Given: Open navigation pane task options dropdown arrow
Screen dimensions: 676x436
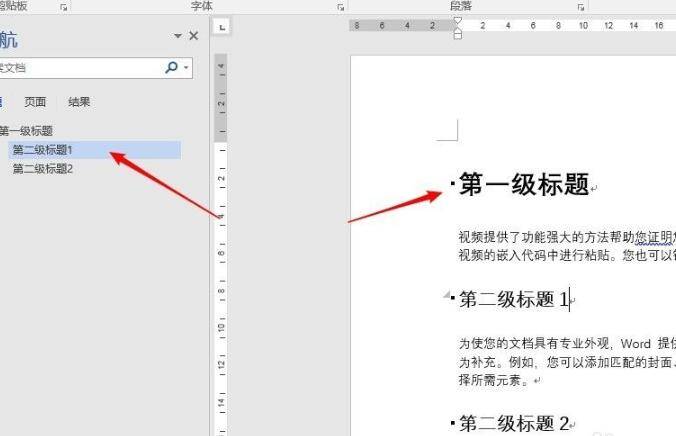Looking at the screenshot, I should pyautogui.click(x=178, y=36).
